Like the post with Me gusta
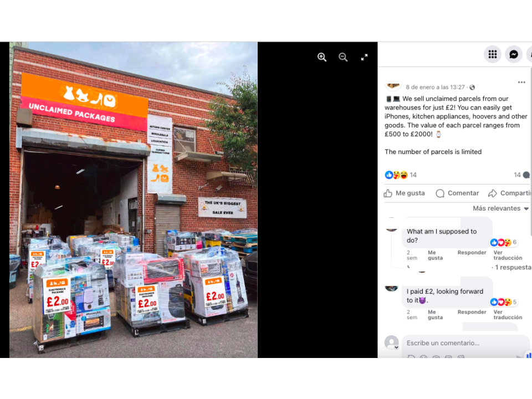532x399 pixels. pos(404,193)
